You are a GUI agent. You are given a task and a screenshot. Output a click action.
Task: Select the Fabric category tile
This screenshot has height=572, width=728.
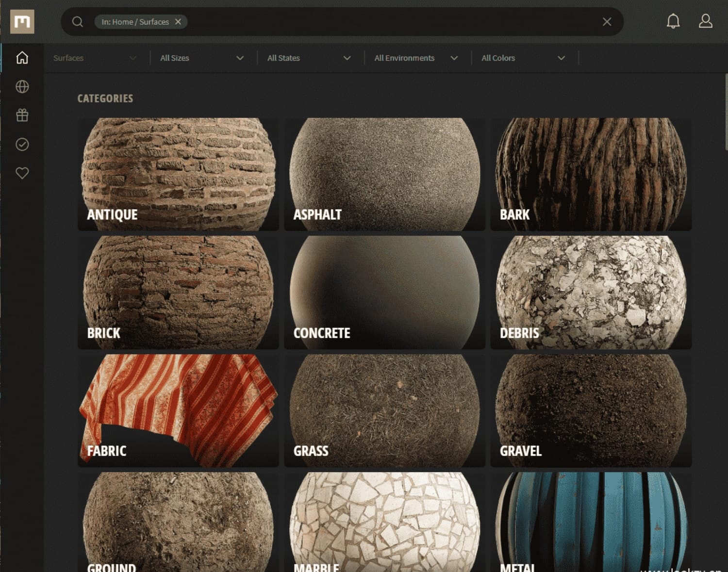coord(178,410)
